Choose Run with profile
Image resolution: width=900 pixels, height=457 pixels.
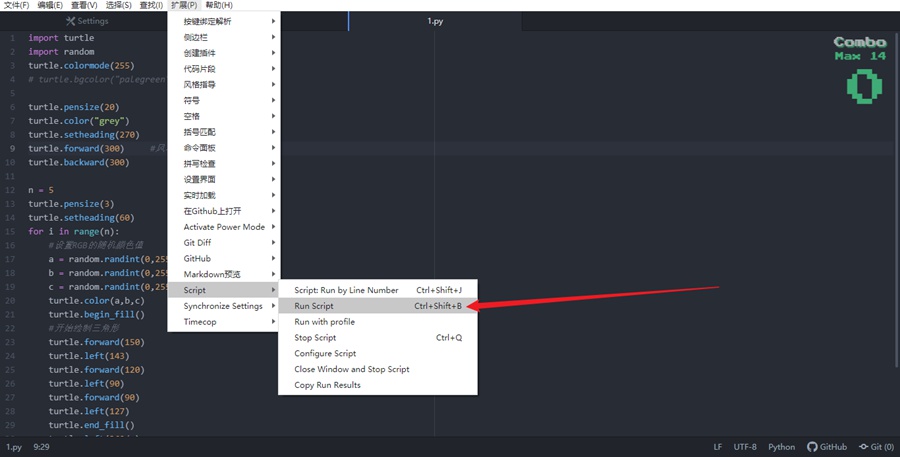(324, 322)
